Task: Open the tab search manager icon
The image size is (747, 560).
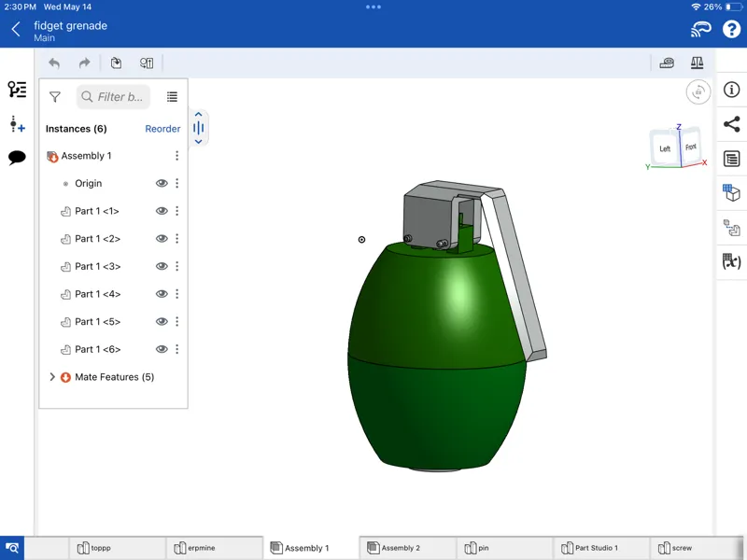Action: (x=12, y=548)
